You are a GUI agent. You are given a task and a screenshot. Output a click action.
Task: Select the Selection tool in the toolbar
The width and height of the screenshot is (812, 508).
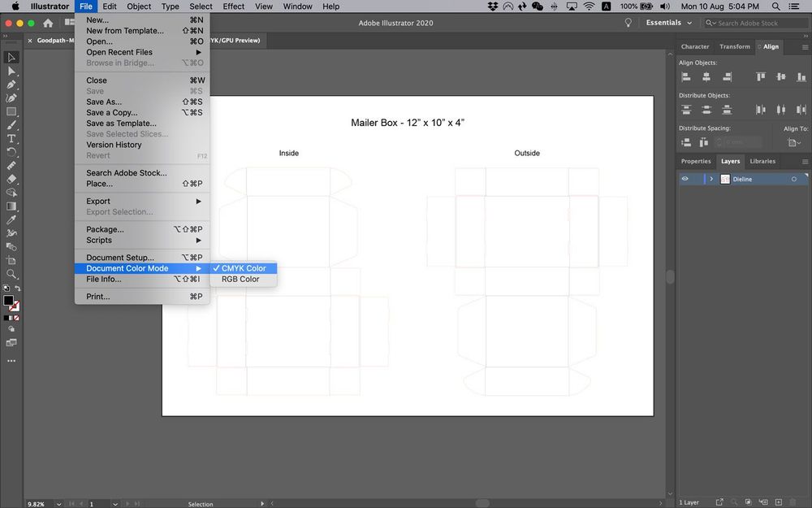tap(11, 57)
